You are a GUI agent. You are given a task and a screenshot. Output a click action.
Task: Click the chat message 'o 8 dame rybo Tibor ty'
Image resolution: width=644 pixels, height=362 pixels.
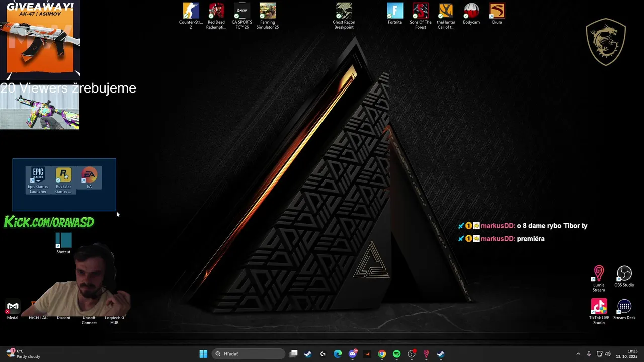click(552, 226)
